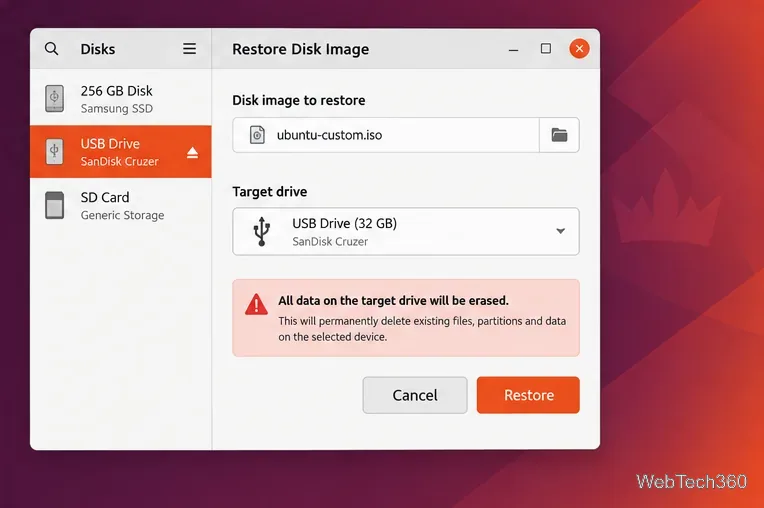
Task: Eject the SanDisk Cruzer USB drive
Action: click(x=192, y=152)
